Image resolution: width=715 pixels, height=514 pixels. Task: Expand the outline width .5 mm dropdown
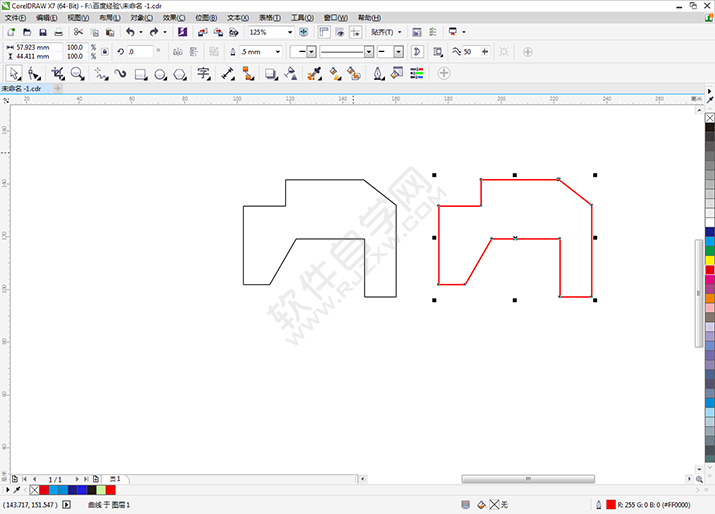point(275,51)
